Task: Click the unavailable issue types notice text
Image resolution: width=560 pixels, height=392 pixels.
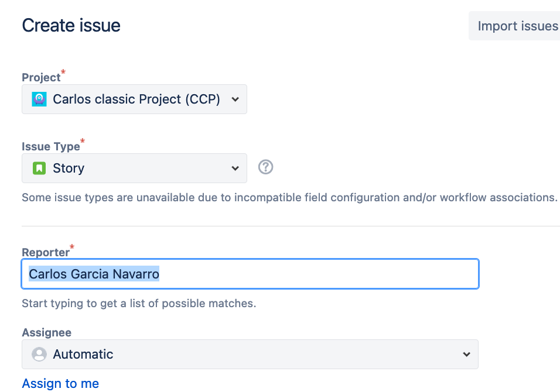Action: click(289, 197)
